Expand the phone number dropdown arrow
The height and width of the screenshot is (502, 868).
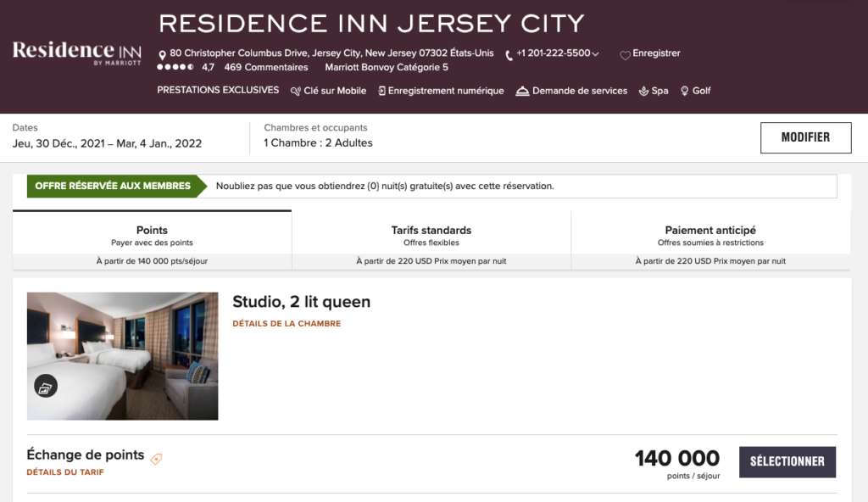tap(596, 54)
